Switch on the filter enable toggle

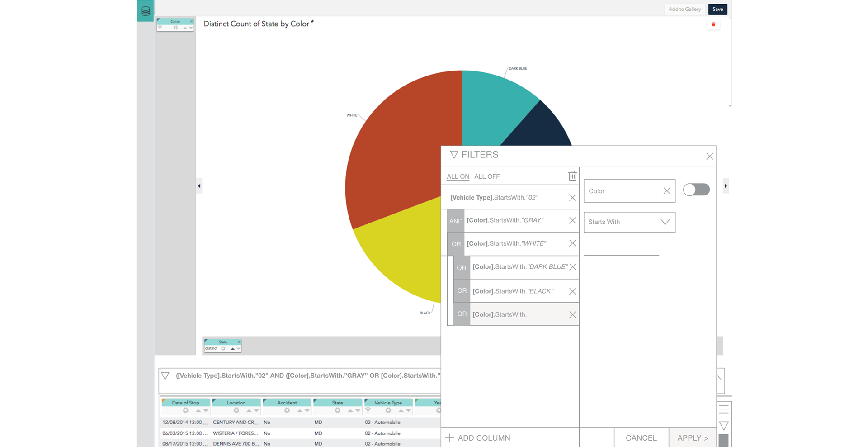[x=696, y=190]
